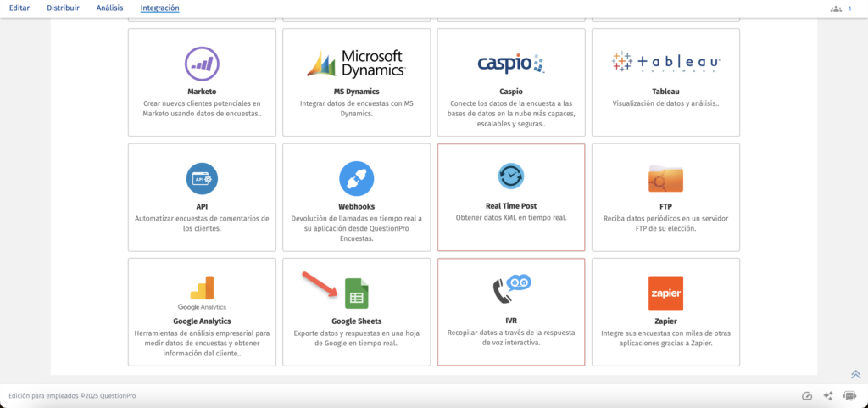868x408 pixels.
Task: Click the orange Zapier logo
Action: tap(665, 293)
